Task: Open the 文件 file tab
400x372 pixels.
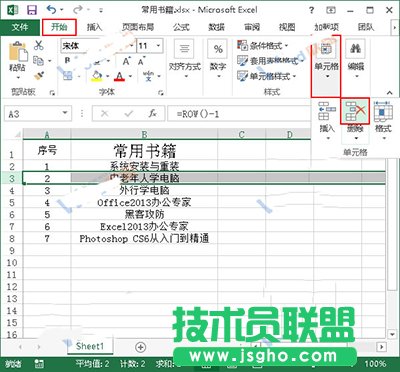Action: pos(20,27)
